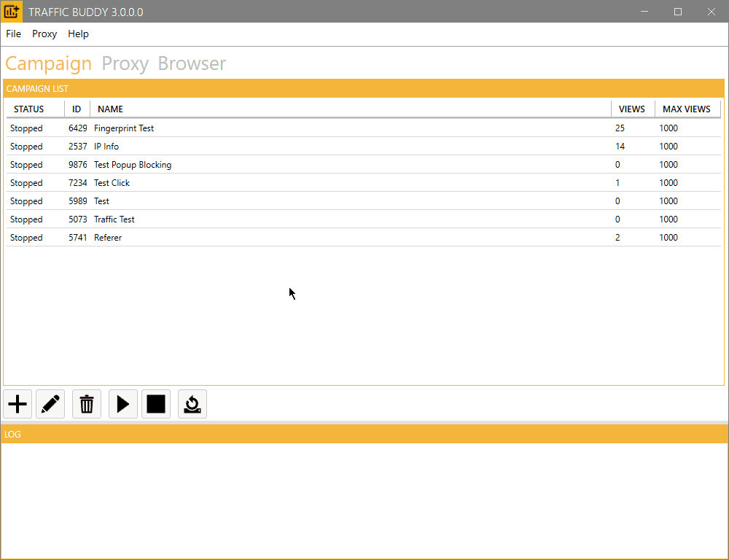The height and width of the screenshot is (560, 729).
Task: Click the add new campaign plus icon
Action: click(17, 404)
